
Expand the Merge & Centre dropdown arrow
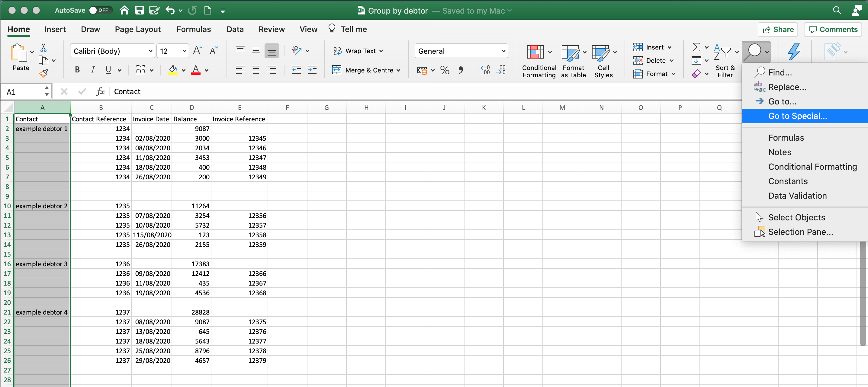coord(398,70)
